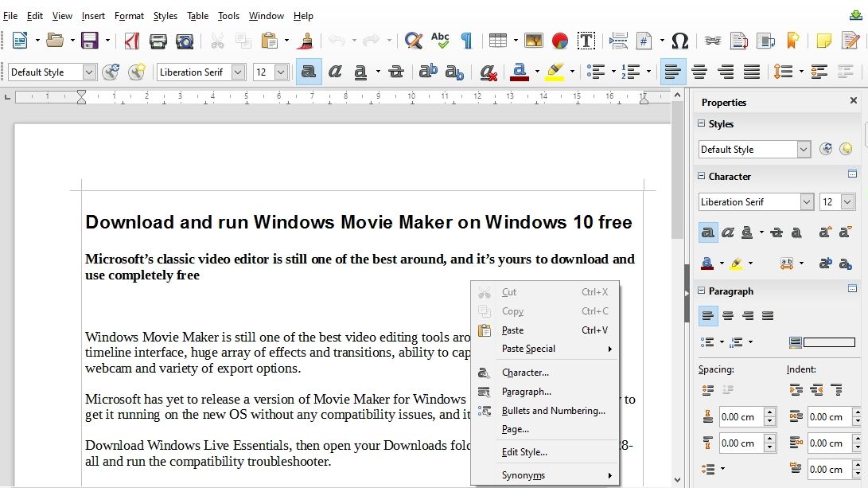The image size is (868, 488).
Task: Open the font size dropdown
Action: point(282,72)
